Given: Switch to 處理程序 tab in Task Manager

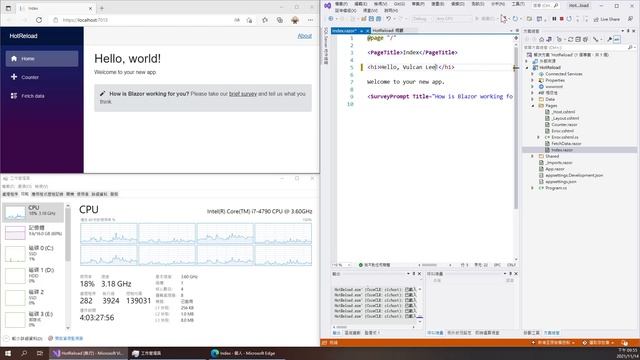Looking at the screenshot, I should click(10, 194).
